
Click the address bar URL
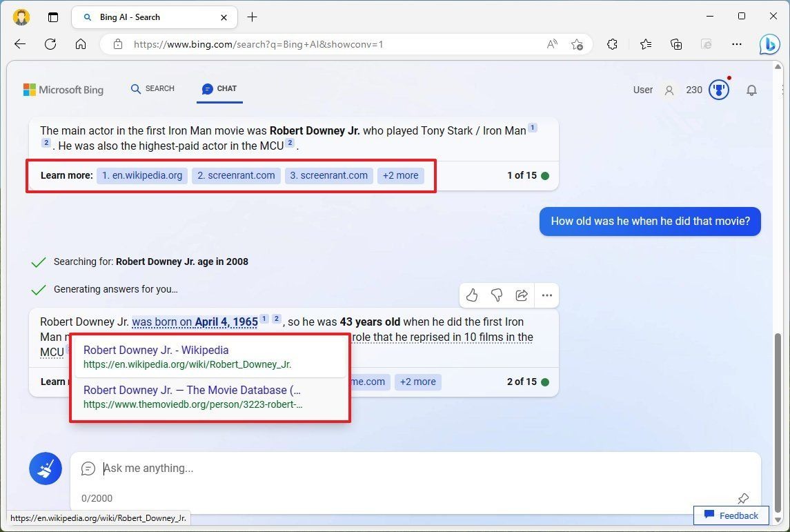(x=259, y=44)
